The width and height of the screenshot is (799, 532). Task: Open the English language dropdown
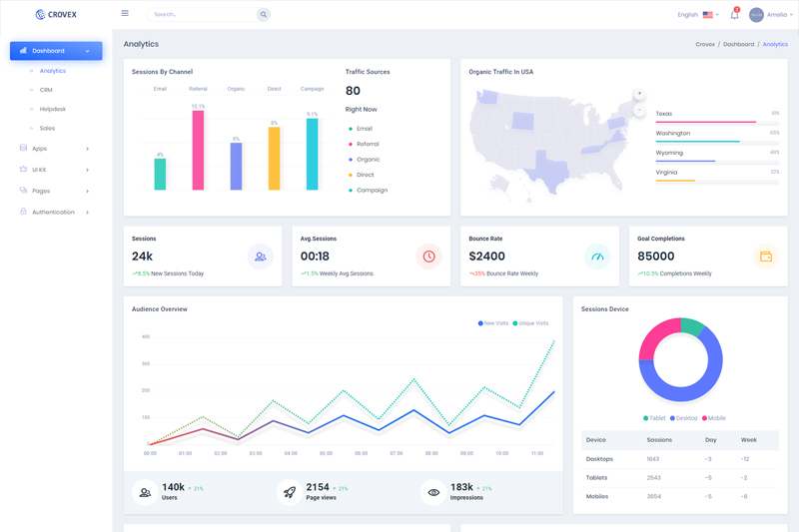[698, 15]
